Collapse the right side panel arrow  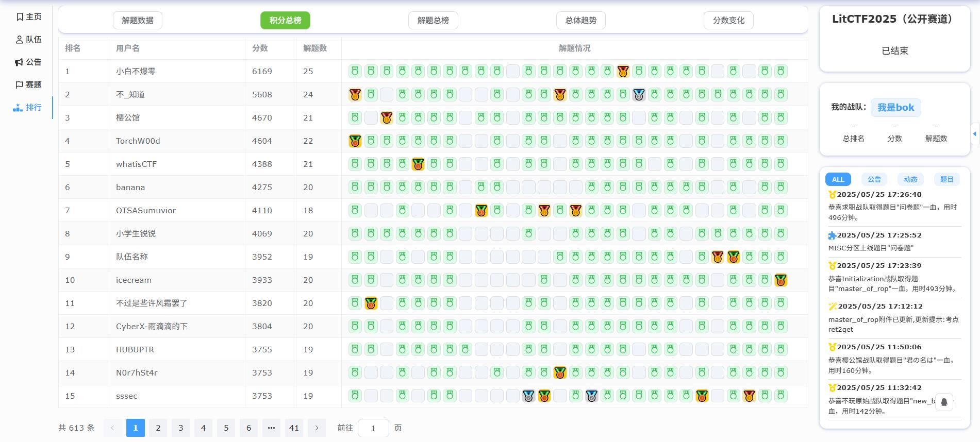click(x=974, y=134)
